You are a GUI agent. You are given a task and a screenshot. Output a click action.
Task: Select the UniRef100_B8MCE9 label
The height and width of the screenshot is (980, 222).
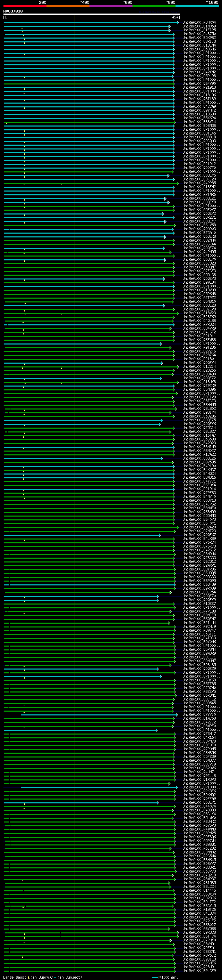pyautogui.click(x=199, y=615)
